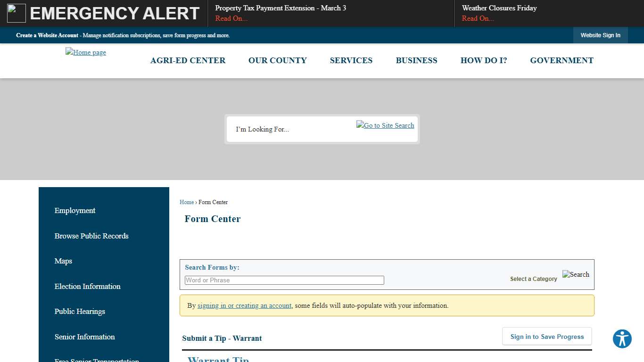
Task: Open Browse Public Records sidebar link
Action: 91,236
